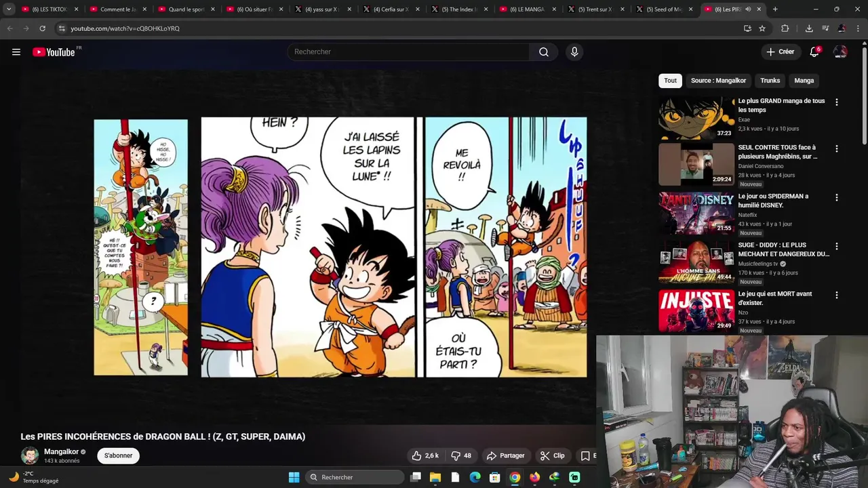Open Task View on taskbar
The height and width of the screenshot is (488, 868).
click(x=416, y=477)
